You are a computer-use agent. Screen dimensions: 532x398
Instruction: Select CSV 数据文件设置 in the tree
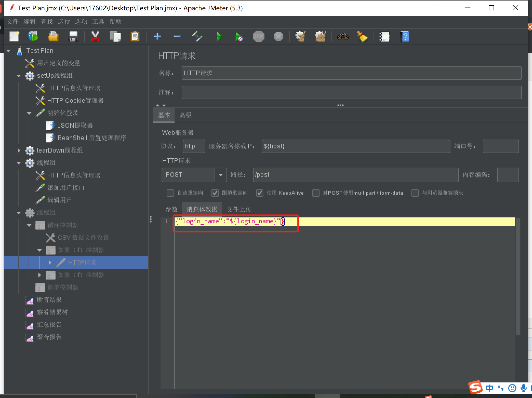pos(83,237)
